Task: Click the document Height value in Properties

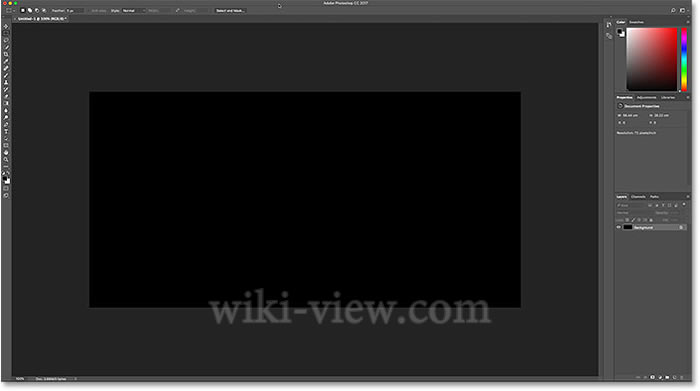Action: [662, 115]
